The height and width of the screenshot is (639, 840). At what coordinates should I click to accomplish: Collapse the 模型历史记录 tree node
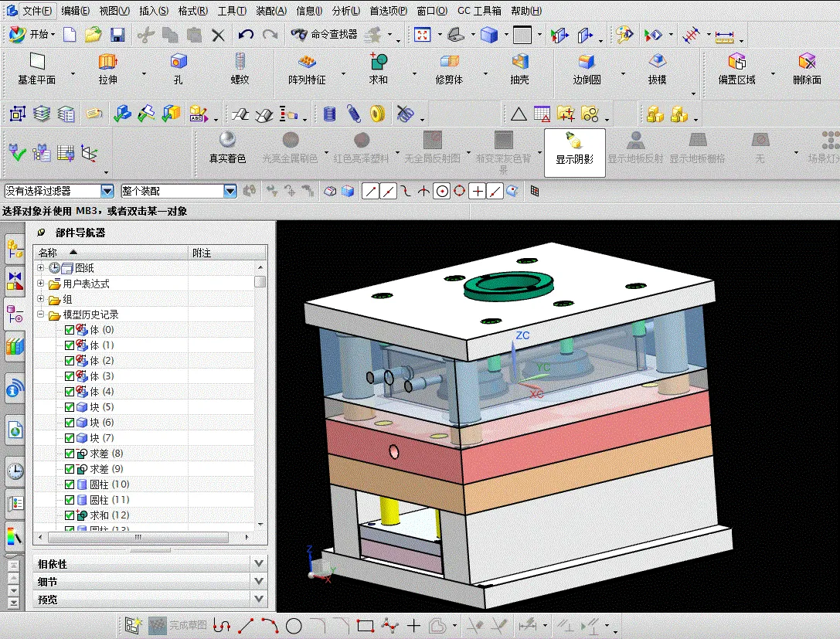(x=39, y=314)
